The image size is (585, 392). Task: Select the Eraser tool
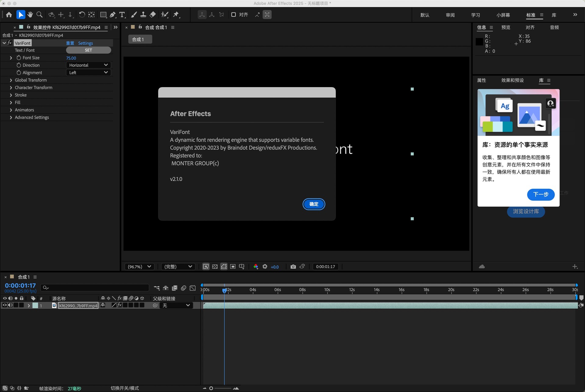pyautogui.click(x=153, y=15)
